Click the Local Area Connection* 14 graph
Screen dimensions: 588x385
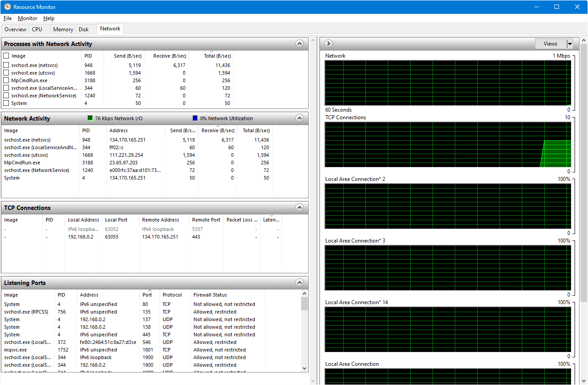[x=448, y=330]
